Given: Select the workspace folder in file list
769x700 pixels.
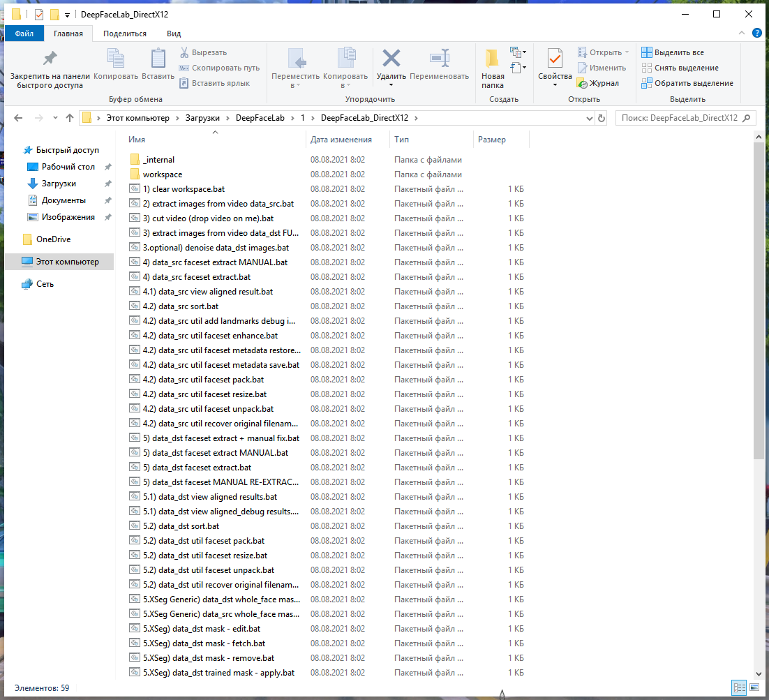Looking at the screenshot, I should point(163,174).
